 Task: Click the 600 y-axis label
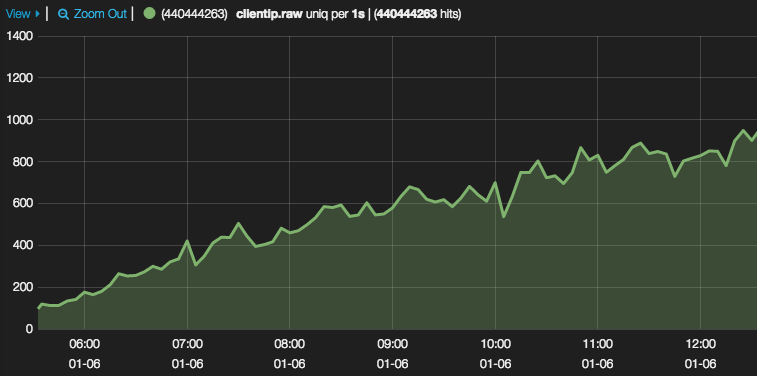point(23,204)
